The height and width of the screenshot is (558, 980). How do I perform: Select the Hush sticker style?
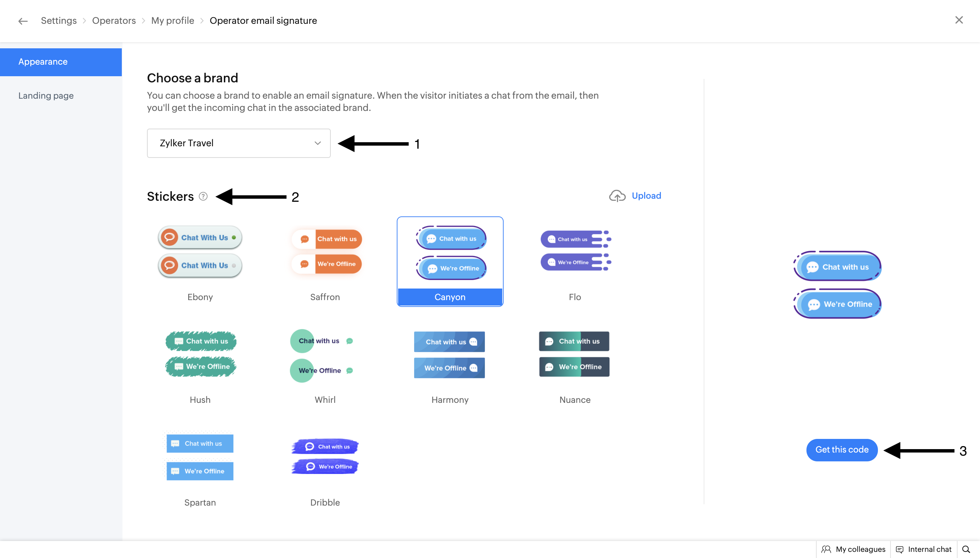[200, 365]
